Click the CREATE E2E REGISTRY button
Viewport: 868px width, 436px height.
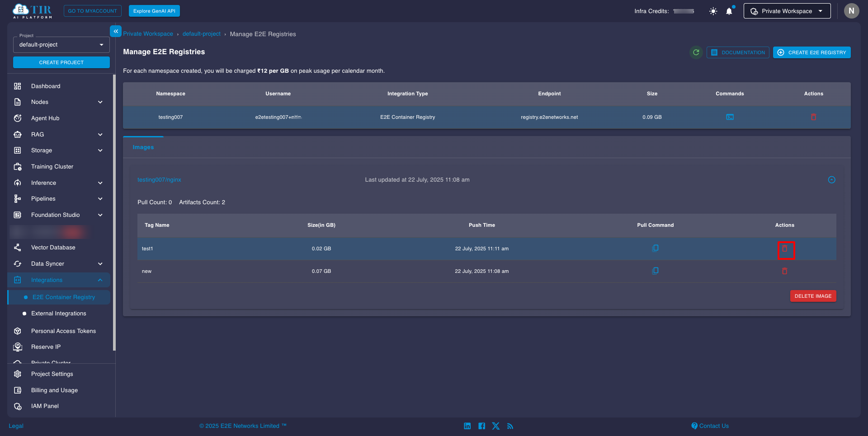pyautogui.click(x=811, y=52)
